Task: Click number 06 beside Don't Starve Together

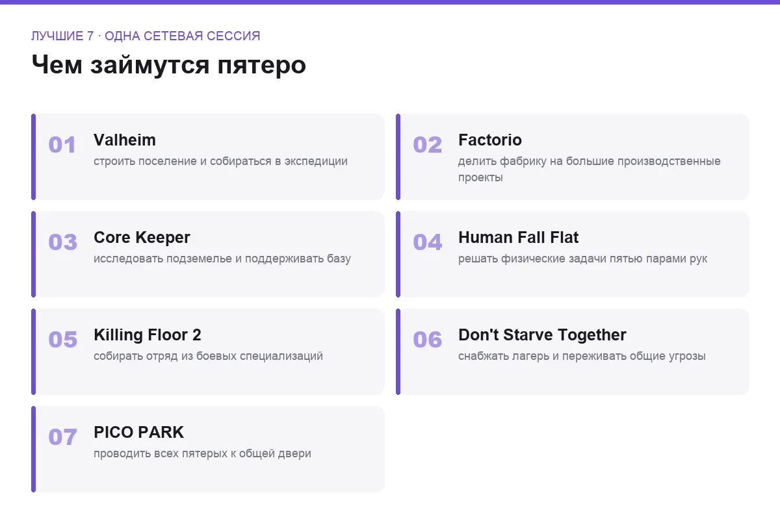Action: pos(427,339)
